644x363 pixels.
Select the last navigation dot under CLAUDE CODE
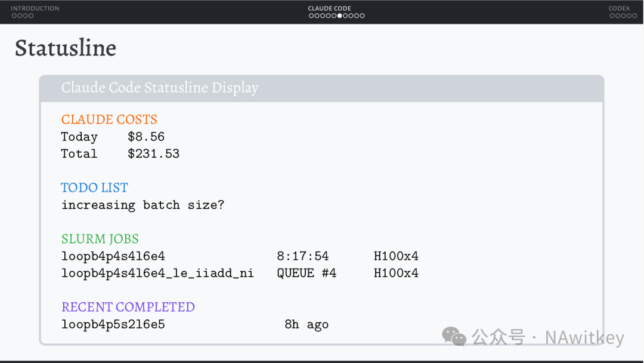(363, 16)
